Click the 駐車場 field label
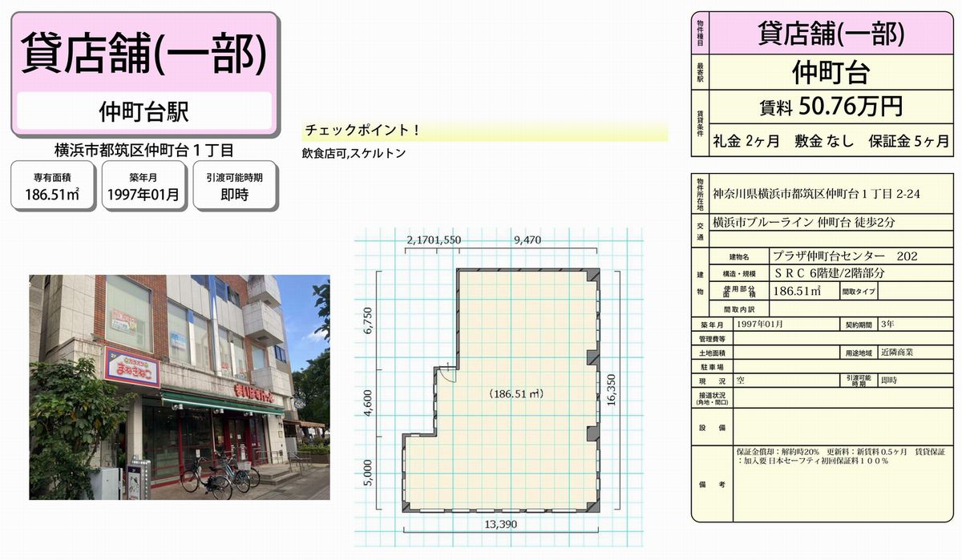The height and width of the screenshot is (560, 962). (711, 365)
